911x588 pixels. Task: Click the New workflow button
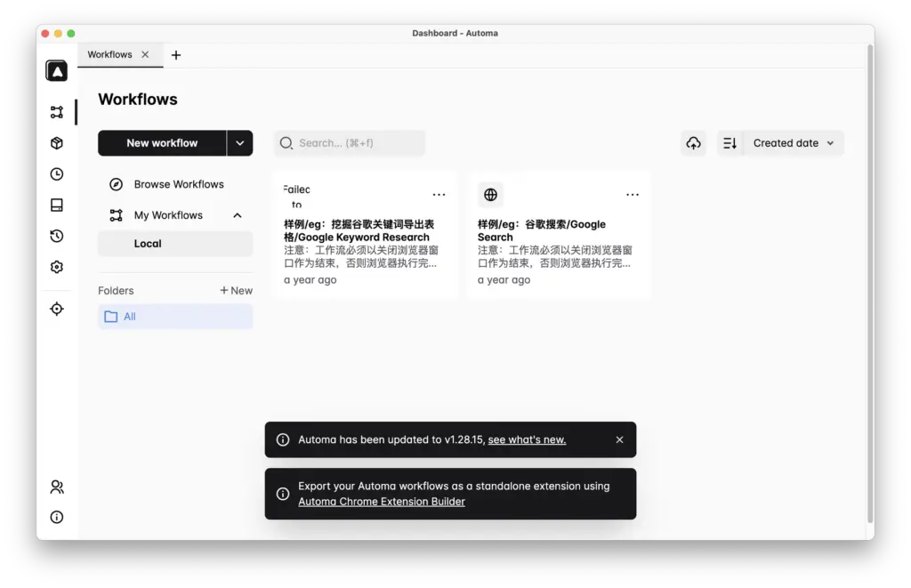click(x=162, y=143)
